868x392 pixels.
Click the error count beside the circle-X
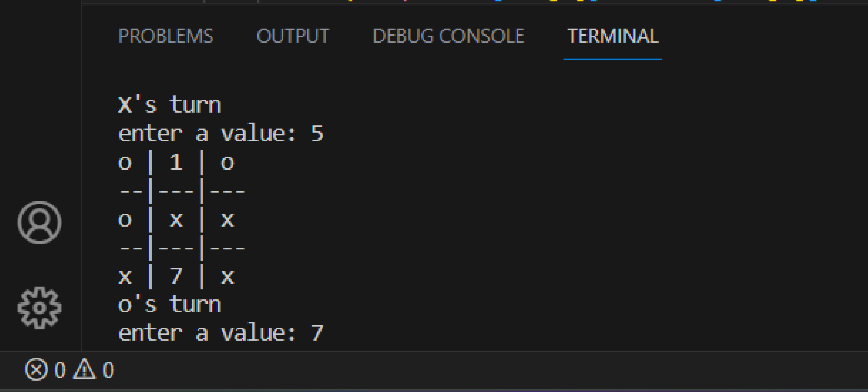coord(60,370)
